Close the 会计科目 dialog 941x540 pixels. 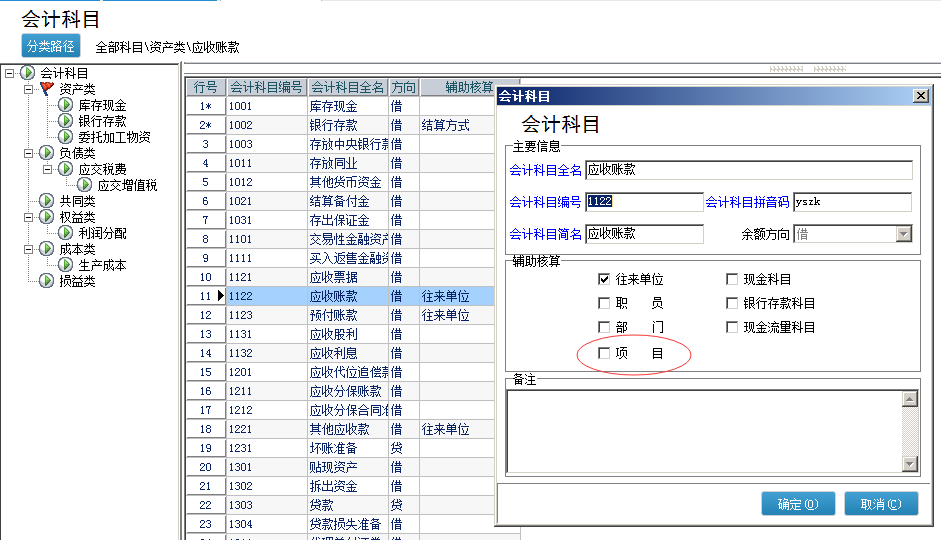point(921,96)
